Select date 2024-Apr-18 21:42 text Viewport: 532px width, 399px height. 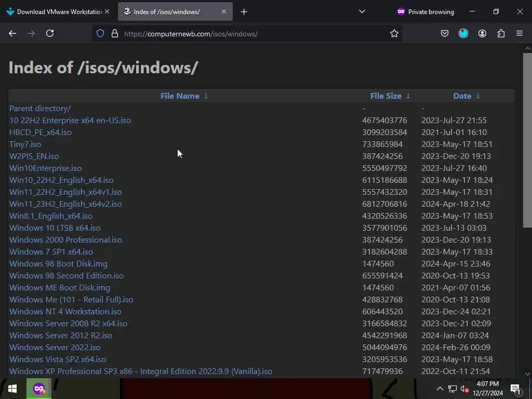[x=456, y=204]
